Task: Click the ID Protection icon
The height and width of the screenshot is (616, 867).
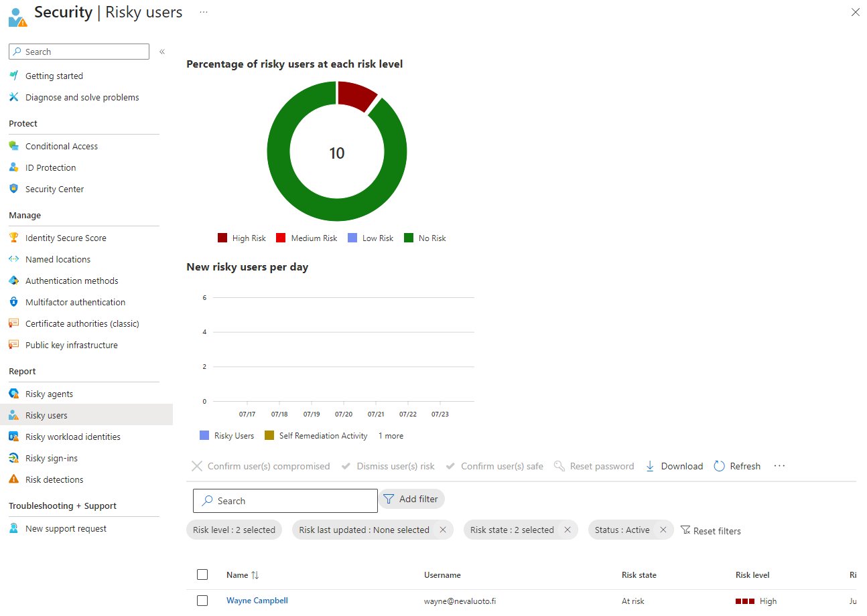Action: click(14, 167)
